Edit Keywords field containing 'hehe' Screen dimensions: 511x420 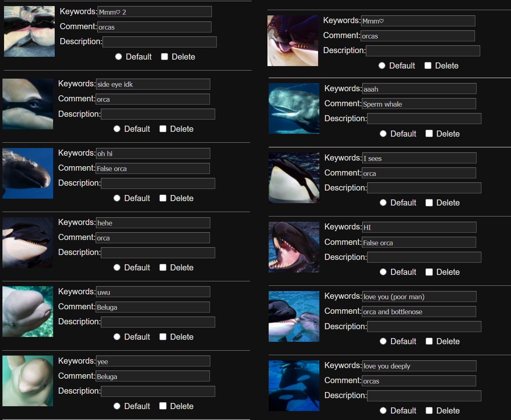click(153, 223)
